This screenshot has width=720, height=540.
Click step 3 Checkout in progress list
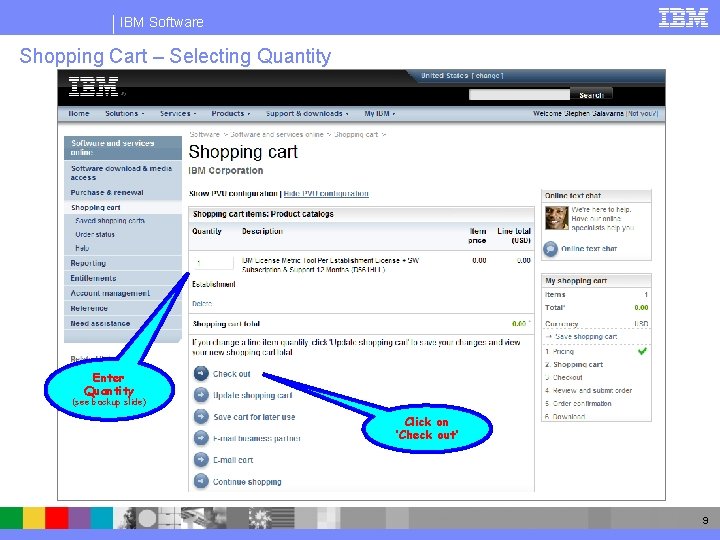[x=563, y=377]
